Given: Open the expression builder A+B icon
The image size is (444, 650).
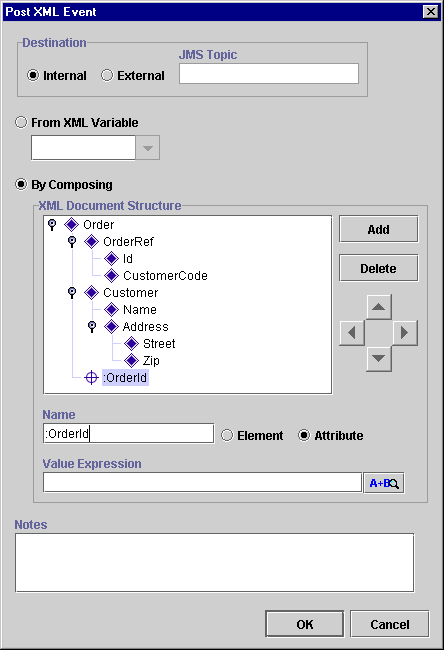Looking at the screenshot, I should pyautogui.click(x=384, y=483).
